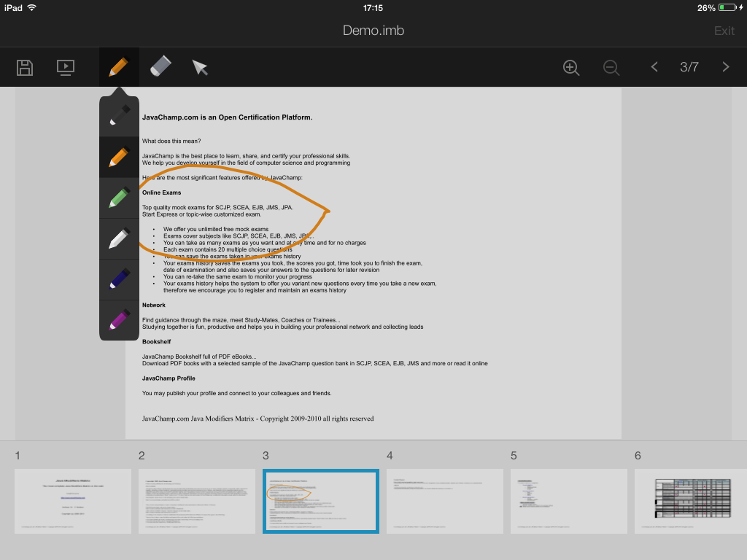Open page 4 thumbnail

click(445, 501)
